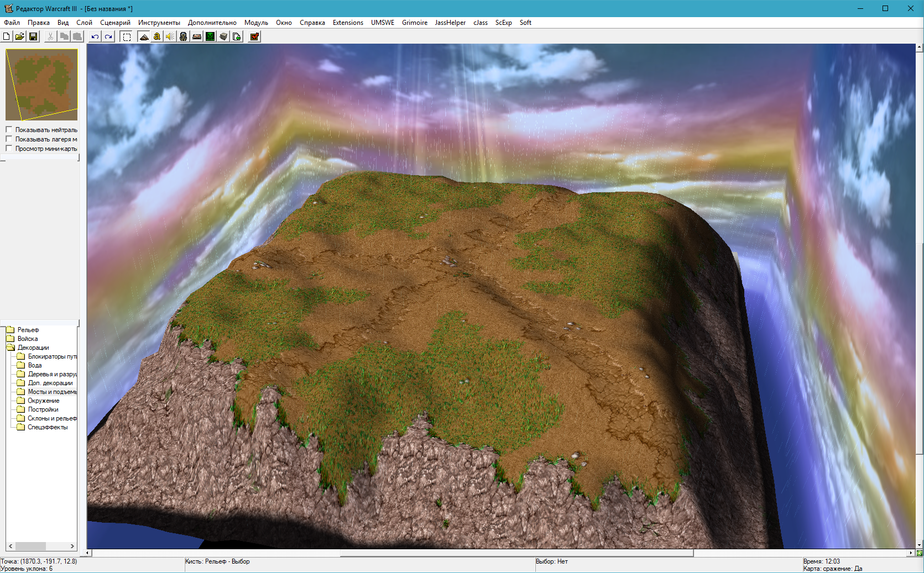Viewport: 924px width, 573px height.
Task: Open the Soft menu
Action: (x=525, y=23)
